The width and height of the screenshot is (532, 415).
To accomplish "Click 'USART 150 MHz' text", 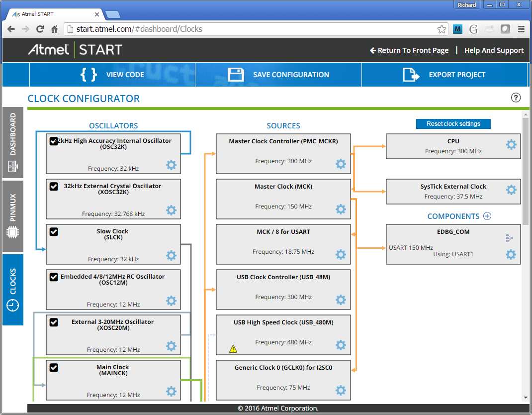I will point(411,248).
